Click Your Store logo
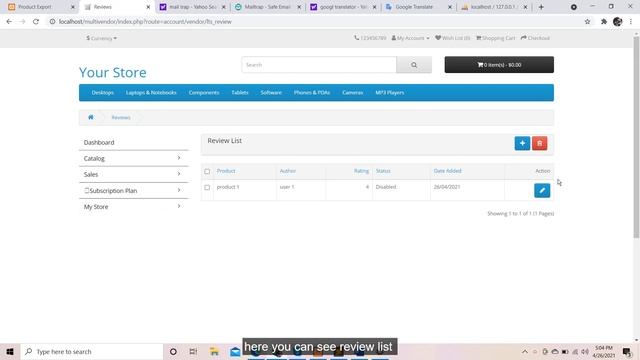Viewport: 640px width, 360px height. pyautogui.click(x=113, y=72)
